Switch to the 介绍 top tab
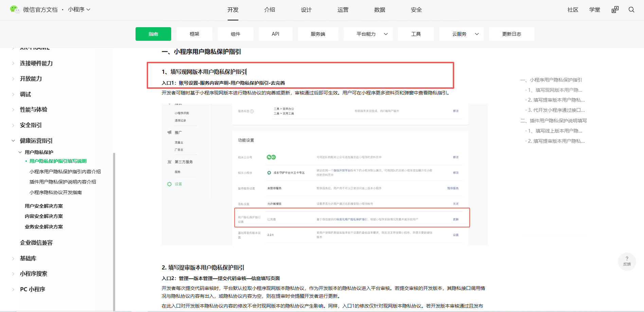 coord(270,10)
